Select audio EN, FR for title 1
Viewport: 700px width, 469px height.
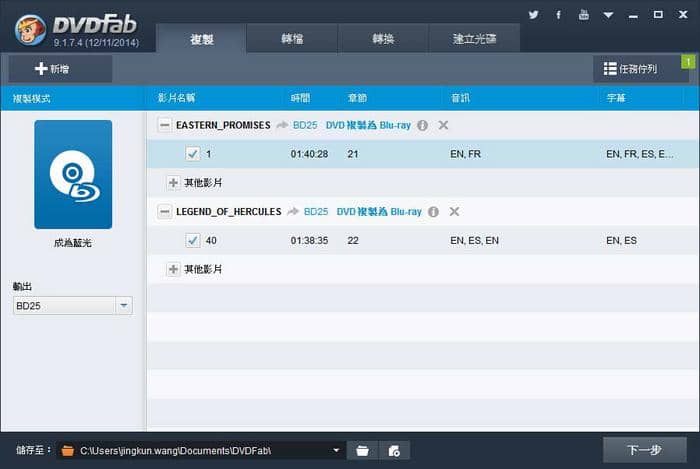[465, 154]
